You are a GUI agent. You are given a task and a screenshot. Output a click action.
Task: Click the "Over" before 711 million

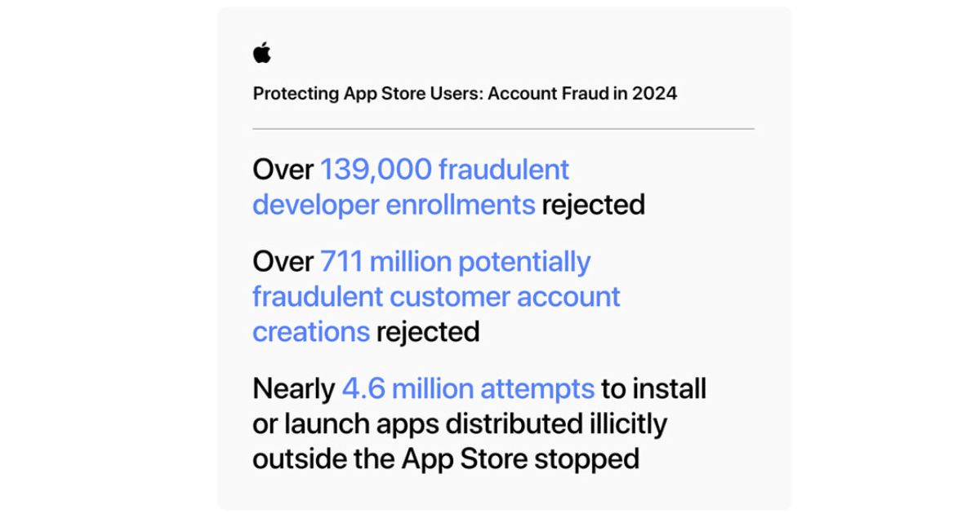point(283,262)
